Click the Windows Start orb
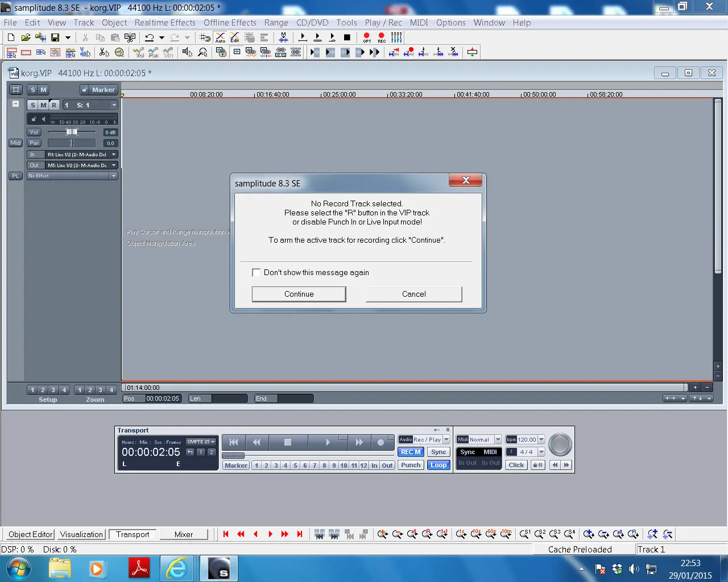The image size is (728, 582). pos(19,568)
